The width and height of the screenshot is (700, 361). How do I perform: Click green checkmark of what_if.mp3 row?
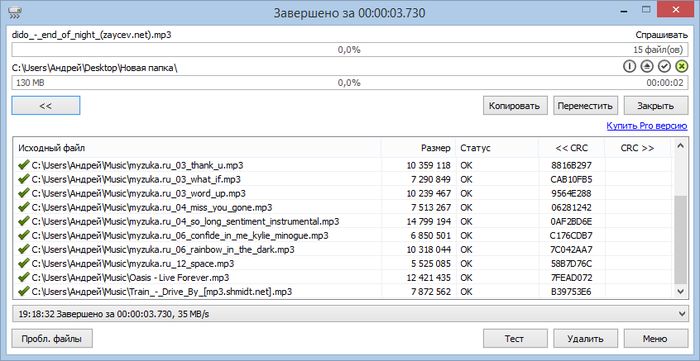click(x=23, y=179)
